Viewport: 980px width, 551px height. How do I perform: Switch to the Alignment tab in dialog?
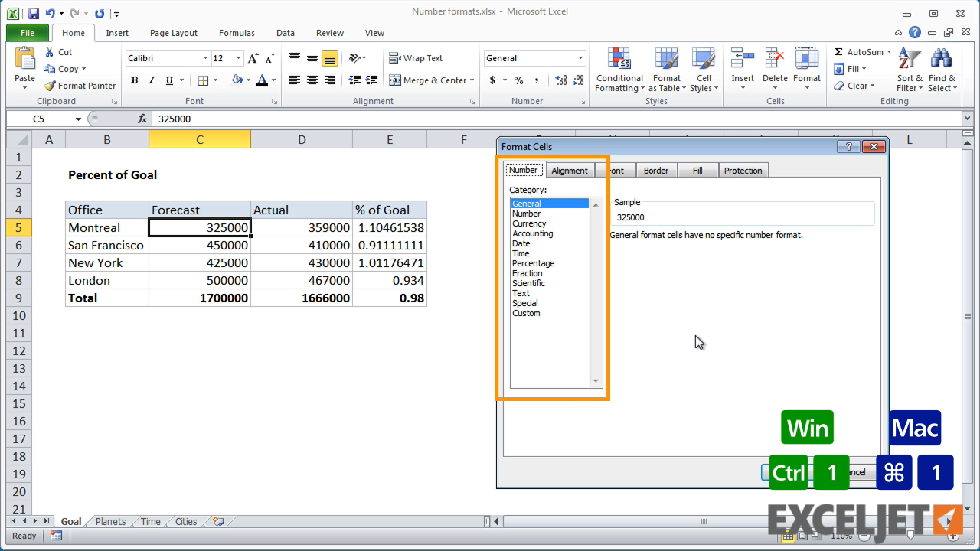pyautogui.click(x=570, y=171)
